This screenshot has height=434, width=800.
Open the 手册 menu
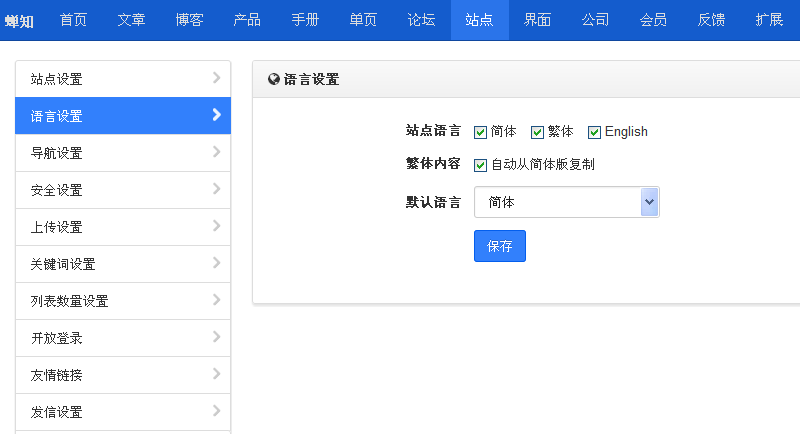(x=305, y=20)
